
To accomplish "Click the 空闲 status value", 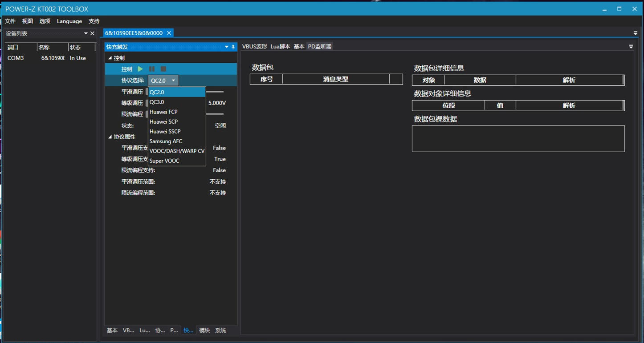I will pyautogui.click(x=220, y=125).
